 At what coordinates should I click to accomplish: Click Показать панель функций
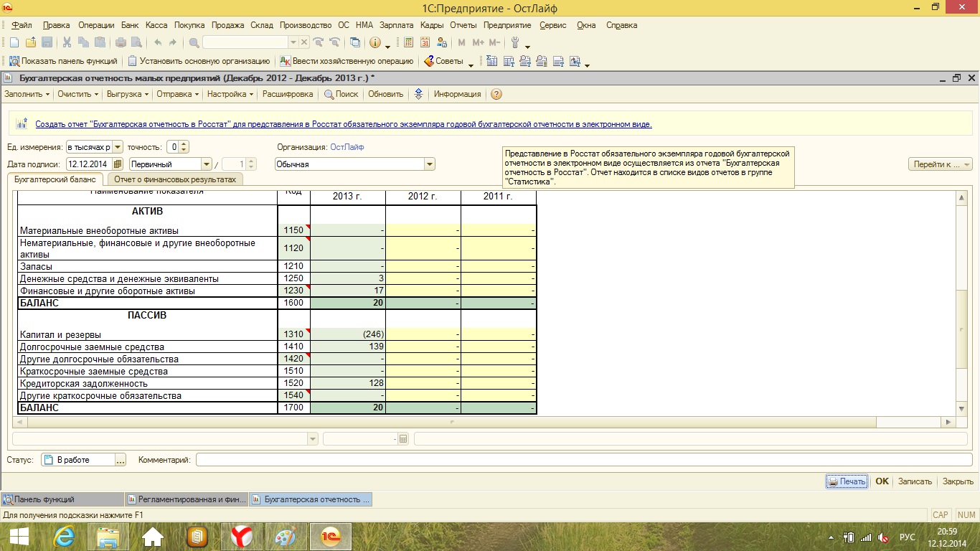click(62, 62)
